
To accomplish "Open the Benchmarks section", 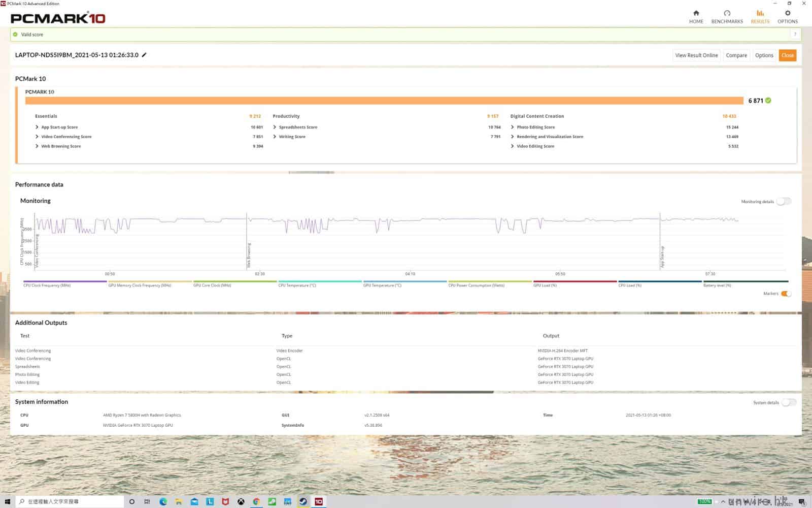I will pos(727,16).
